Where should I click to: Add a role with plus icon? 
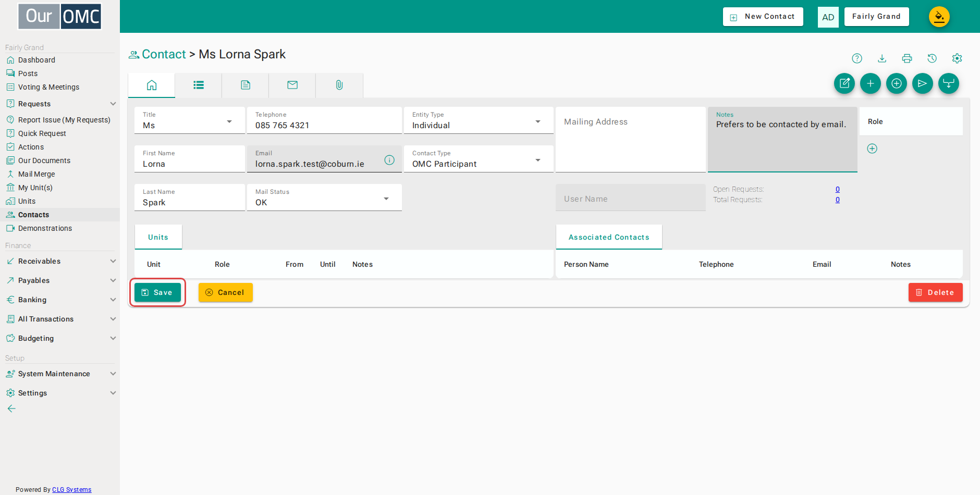point(872,148)
